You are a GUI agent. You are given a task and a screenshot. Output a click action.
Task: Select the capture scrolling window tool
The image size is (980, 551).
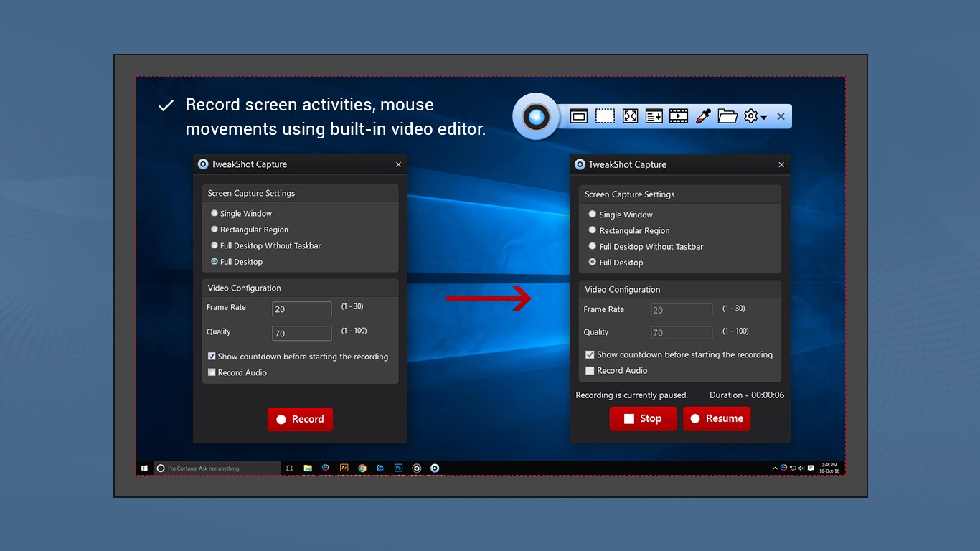[654, 116]
